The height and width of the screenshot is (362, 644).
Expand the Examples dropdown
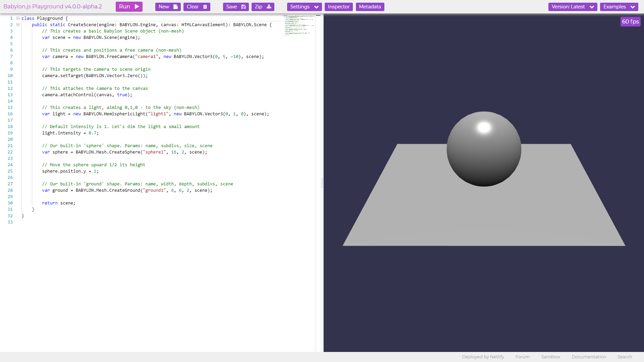(x=619, y=7)
